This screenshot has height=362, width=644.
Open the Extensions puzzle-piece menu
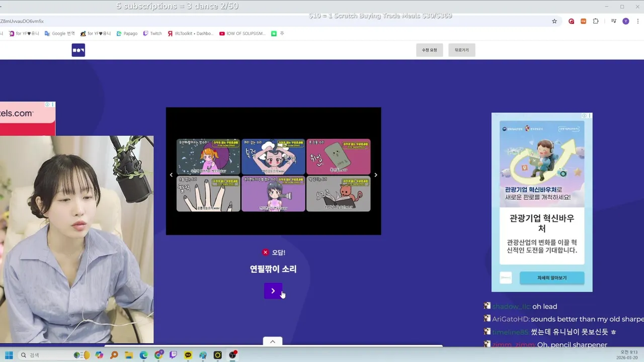[x=596, y=21]
